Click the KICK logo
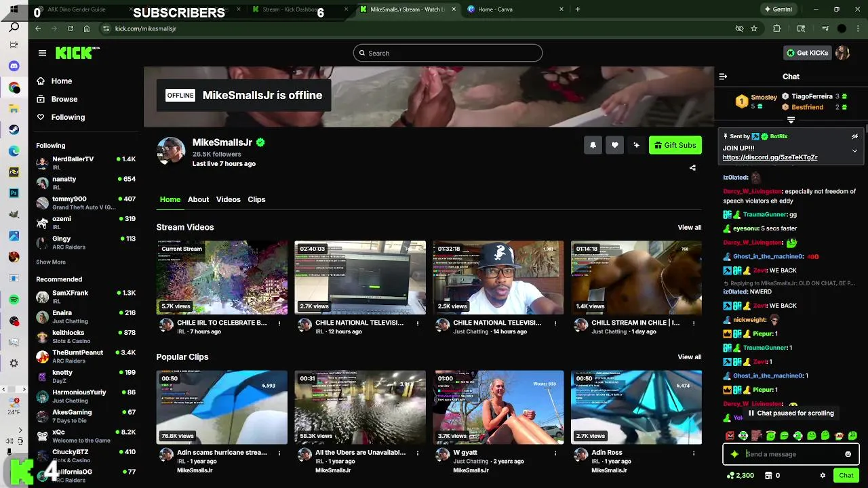Screen dimensions: 868x488 tap(77, 53)
